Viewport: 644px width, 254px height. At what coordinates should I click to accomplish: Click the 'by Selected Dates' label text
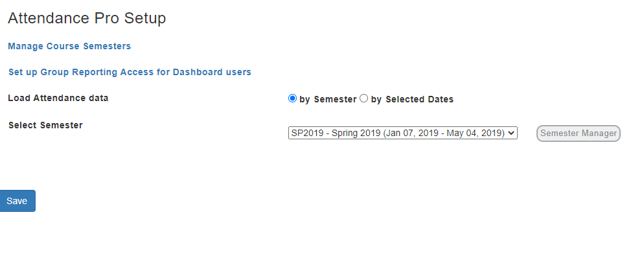coord(412,99)
